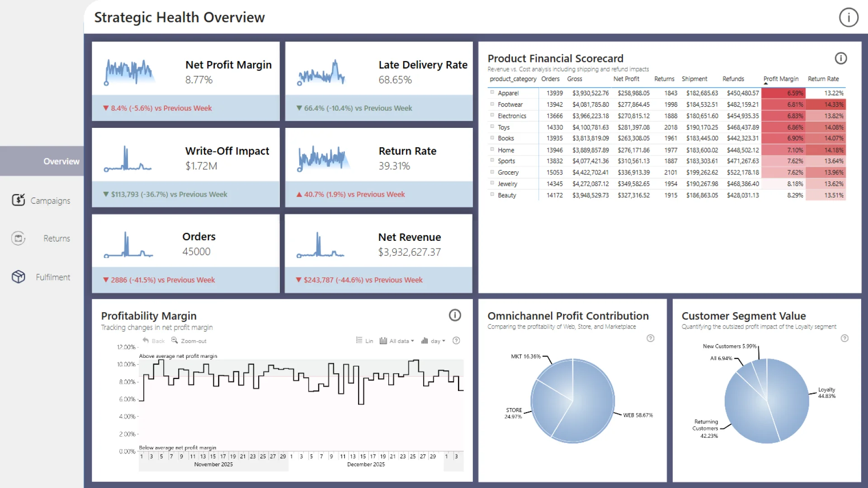Open the Fulfilment box icon
The width and height of the screenshot is (868, 488).
coord(19,277)
